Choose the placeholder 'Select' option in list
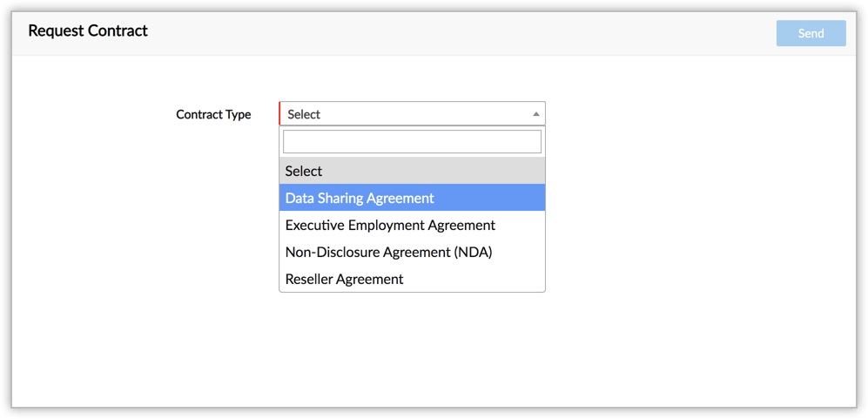 [x=412, y=171]
